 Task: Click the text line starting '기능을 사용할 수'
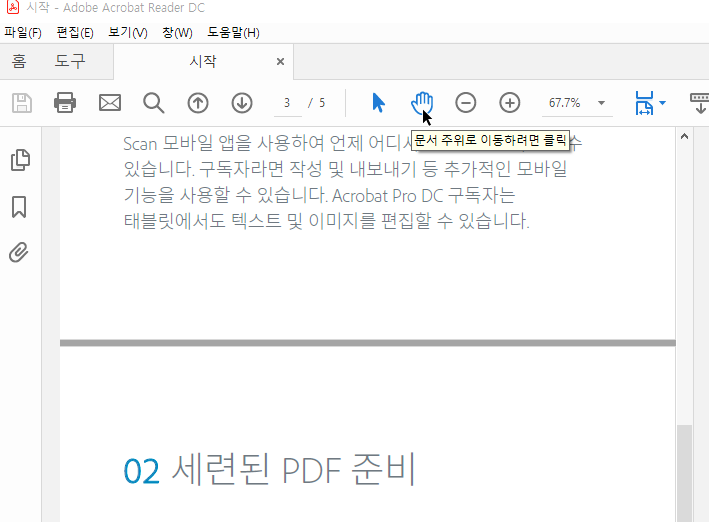pos(320,195)
